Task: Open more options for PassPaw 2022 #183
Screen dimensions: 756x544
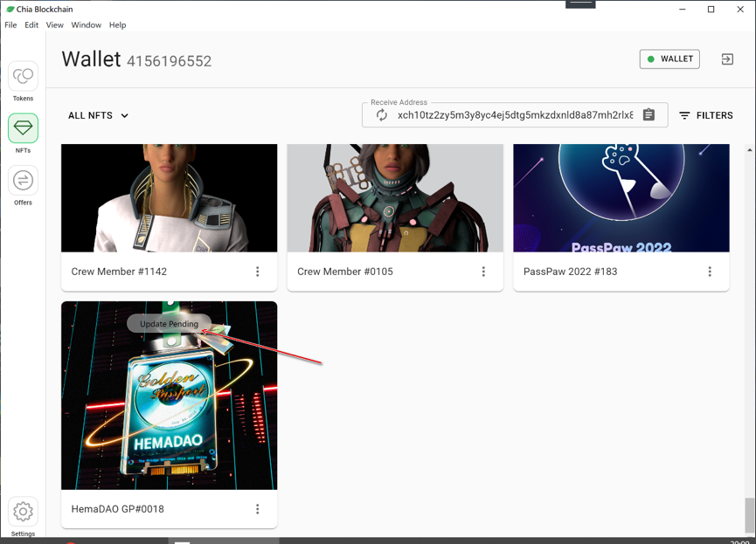Action: click(710, 272)
